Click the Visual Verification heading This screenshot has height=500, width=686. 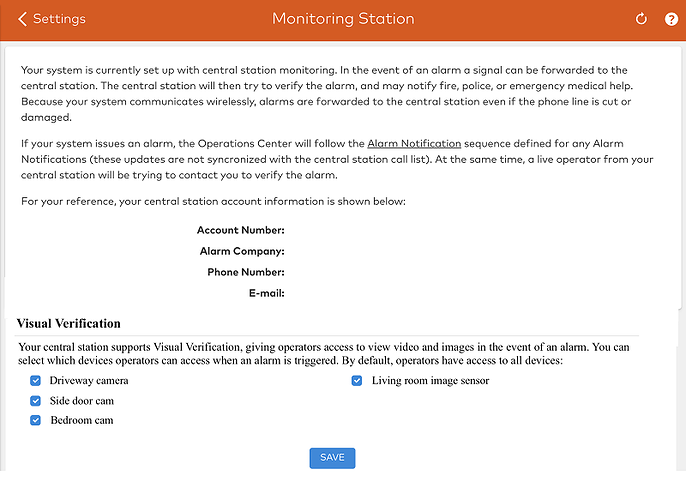tap(69, 324)
